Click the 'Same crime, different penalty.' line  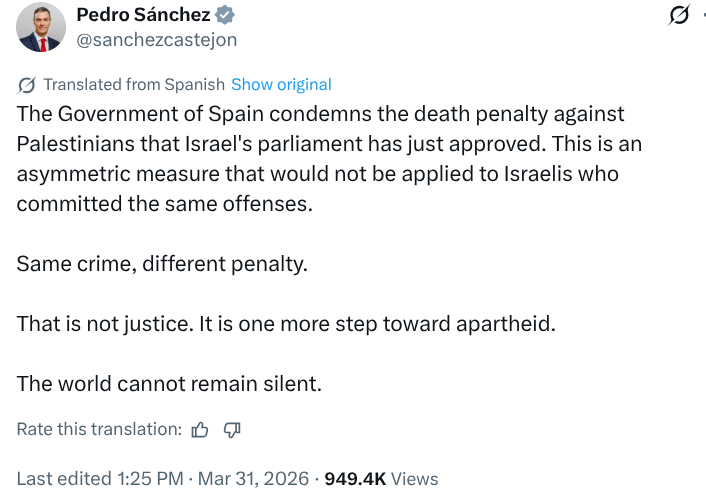tap(163, 265)
